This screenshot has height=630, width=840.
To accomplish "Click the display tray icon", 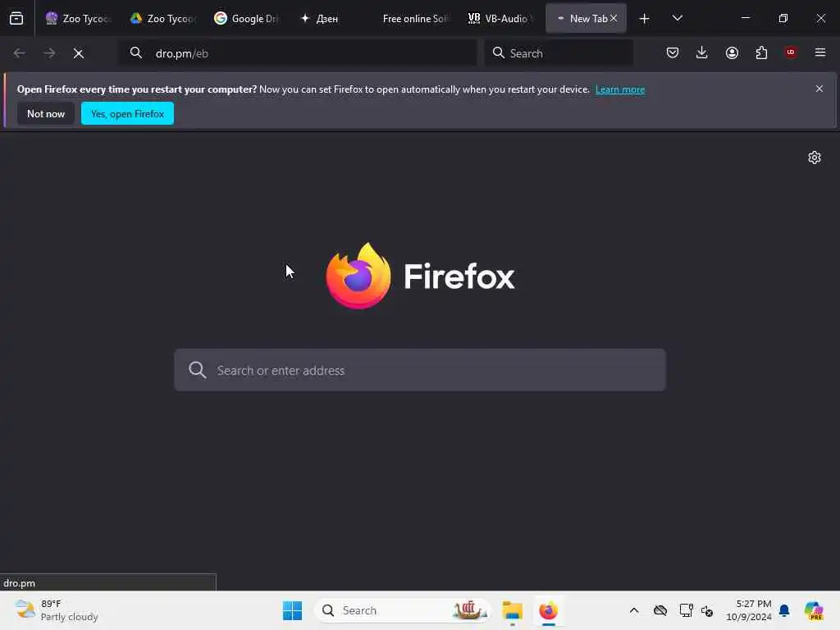I will (686, 610).
